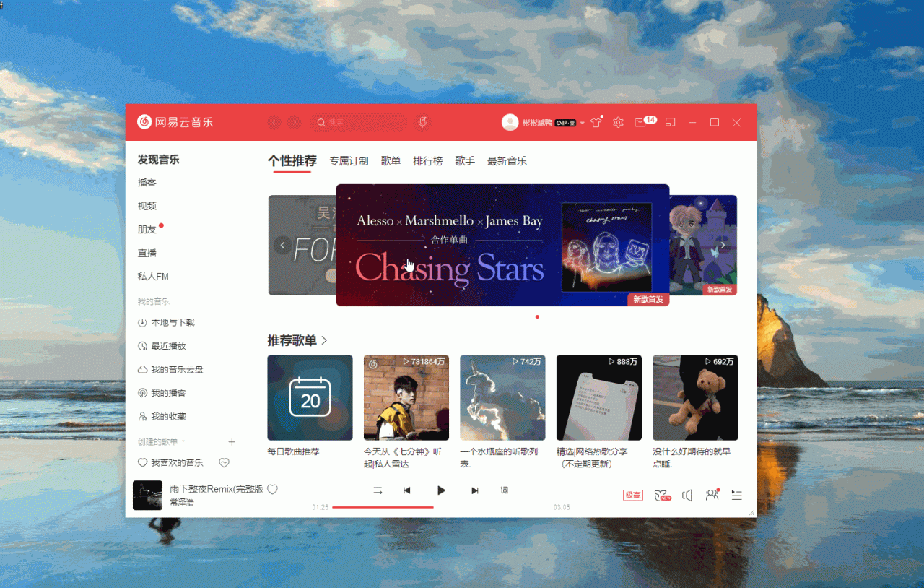Open 发现音乐 in the sidebar
This screenshot has height=588, width=924.
tap(159, 160)
